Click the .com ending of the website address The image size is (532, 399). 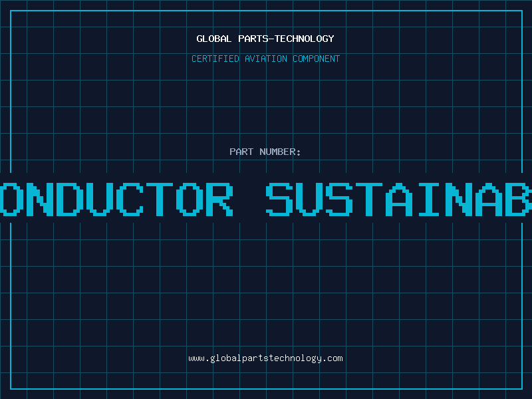click(x=332, y=358)
